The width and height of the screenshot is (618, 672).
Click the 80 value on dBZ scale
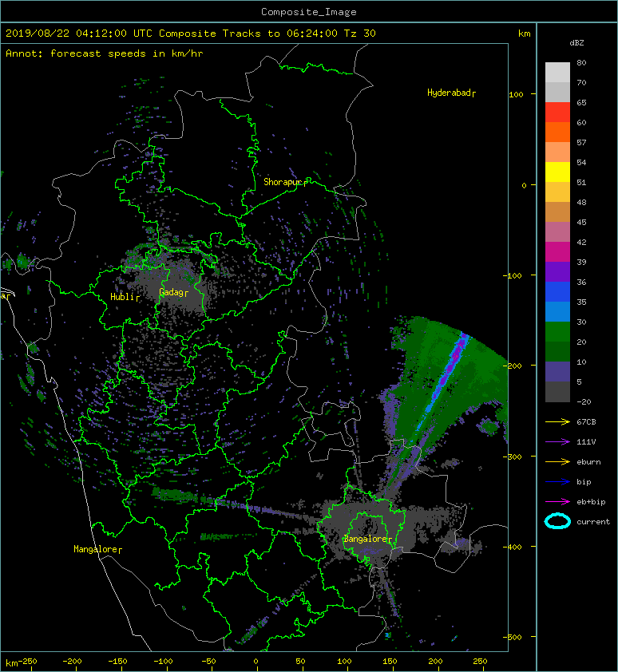(581, 62)
